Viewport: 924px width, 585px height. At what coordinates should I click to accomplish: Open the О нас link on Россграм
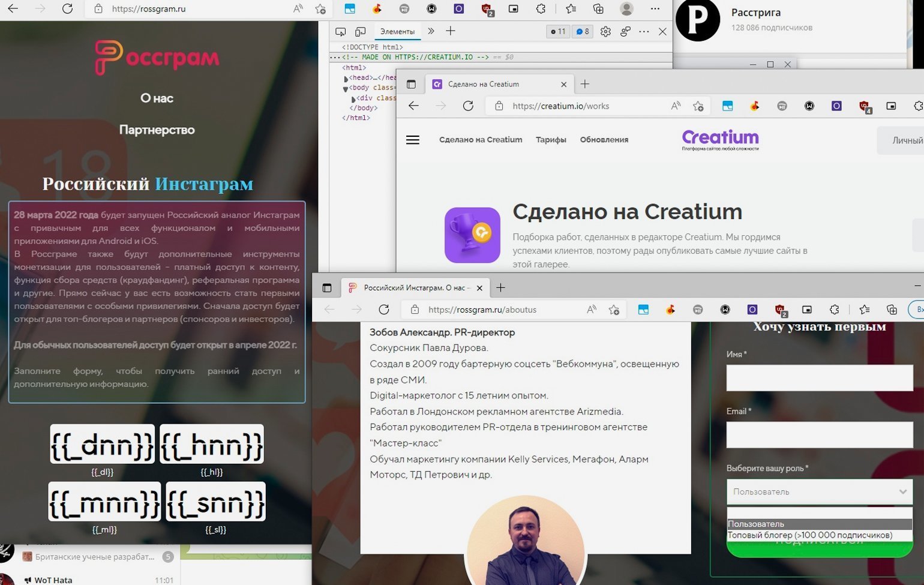157,98
